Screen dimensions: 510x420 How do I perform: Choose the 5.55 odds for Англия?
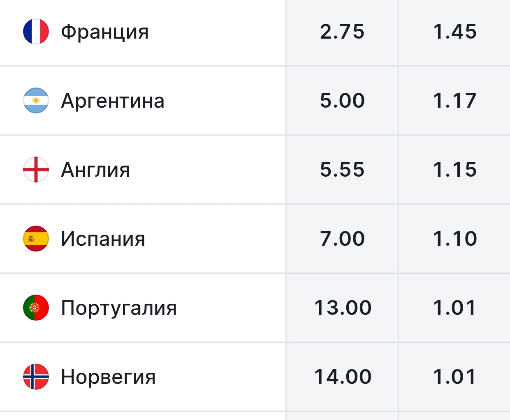342,170
